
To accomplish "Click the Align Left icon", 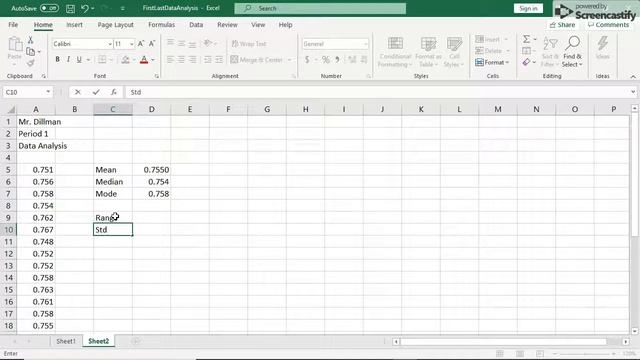I will point(170,60).
